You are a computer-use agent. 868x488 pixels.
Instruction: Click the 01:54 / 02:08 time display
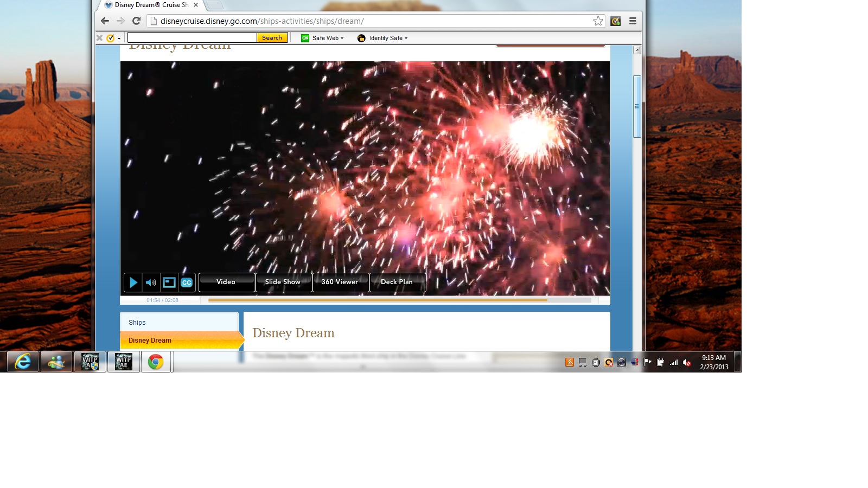[x=162, y=300]
